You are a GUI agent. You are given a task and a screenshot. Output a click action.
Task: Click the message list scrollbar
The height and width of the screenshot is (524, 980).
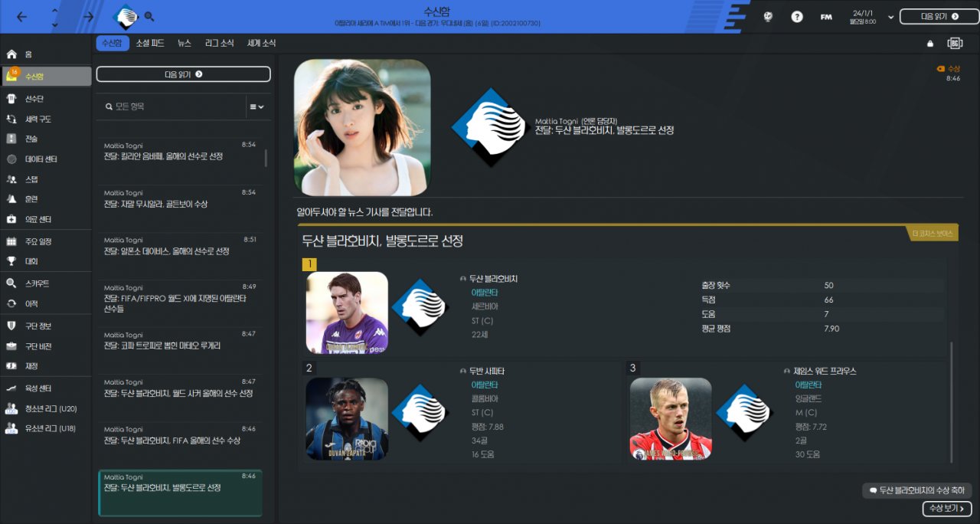coord(266,158)
